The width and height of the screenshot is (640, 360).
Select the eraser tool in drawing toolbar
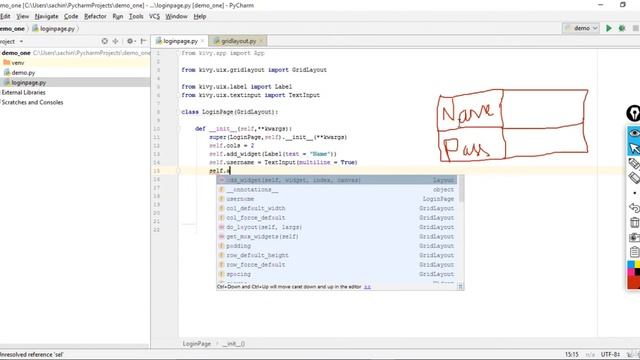coord(634,178)
